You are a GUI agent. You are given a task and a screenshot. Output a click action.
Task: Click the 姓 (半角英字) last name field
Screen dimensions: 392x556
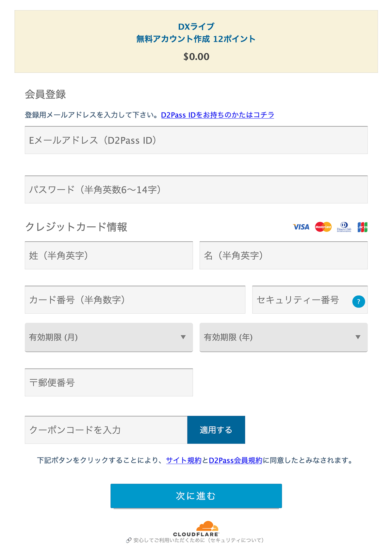tap(109, 255)
